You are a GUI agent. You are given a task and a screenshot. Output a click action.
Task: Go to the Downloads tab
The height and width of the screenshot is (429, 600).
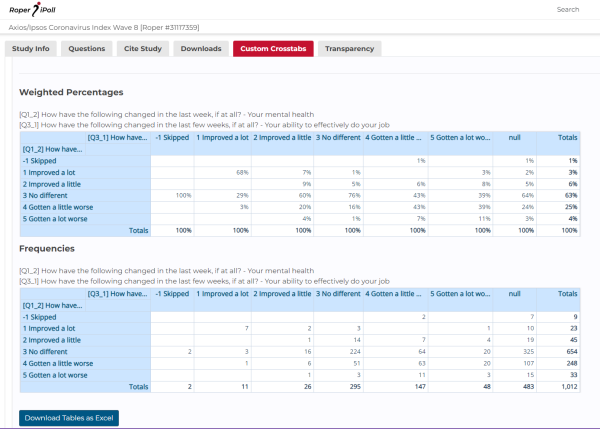click(201, 49)
